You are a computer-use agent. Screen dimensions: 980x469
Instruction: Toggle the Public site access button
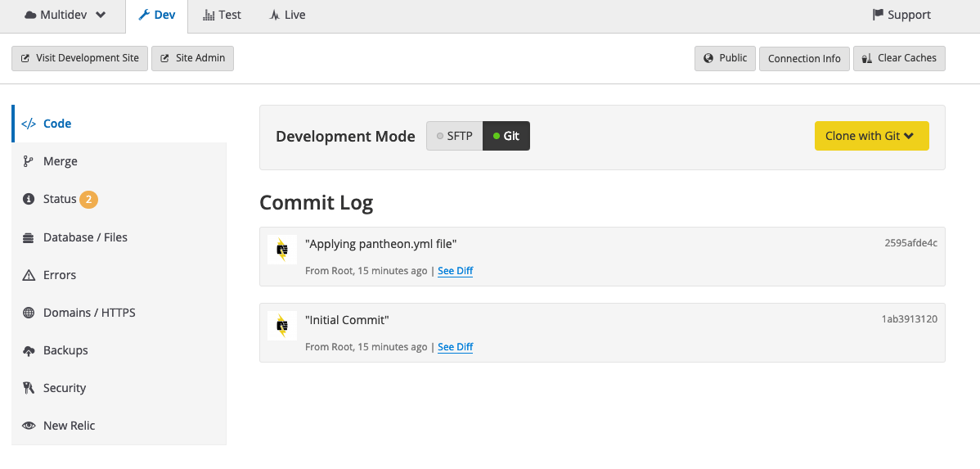(725, 58)
